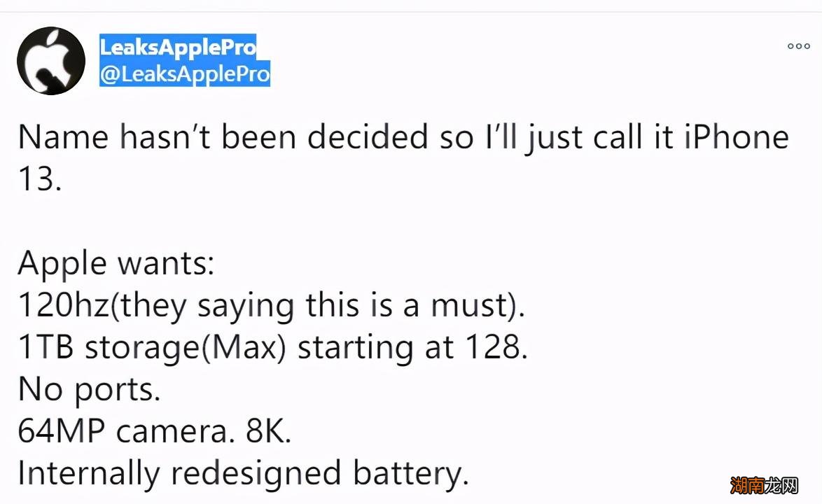This screenshot has width=822, height=504.
Task: Click the "13." text on the second line
Action: [x=39, y=179]
